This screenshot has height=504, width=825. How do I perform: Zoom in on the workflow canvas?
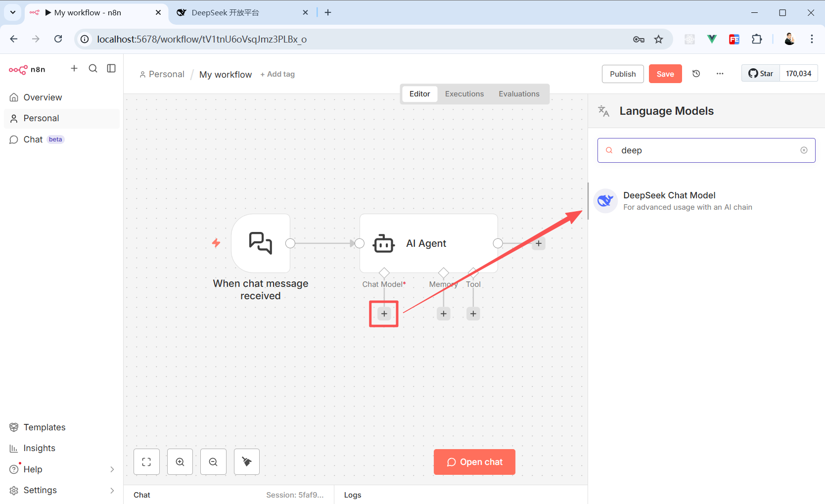point(180,462)
